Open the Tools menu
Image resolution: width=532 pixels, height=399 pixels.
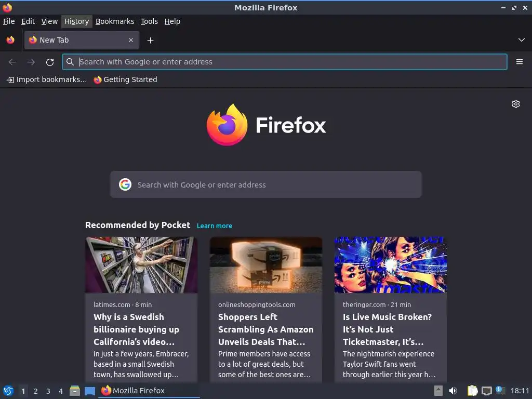pos(149,21)
